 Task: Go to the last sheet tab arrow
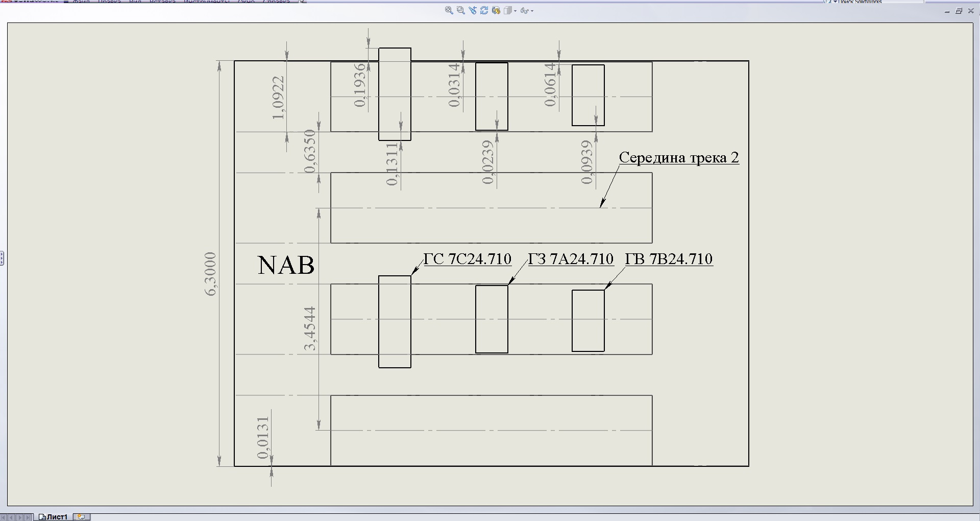(29, 517)
